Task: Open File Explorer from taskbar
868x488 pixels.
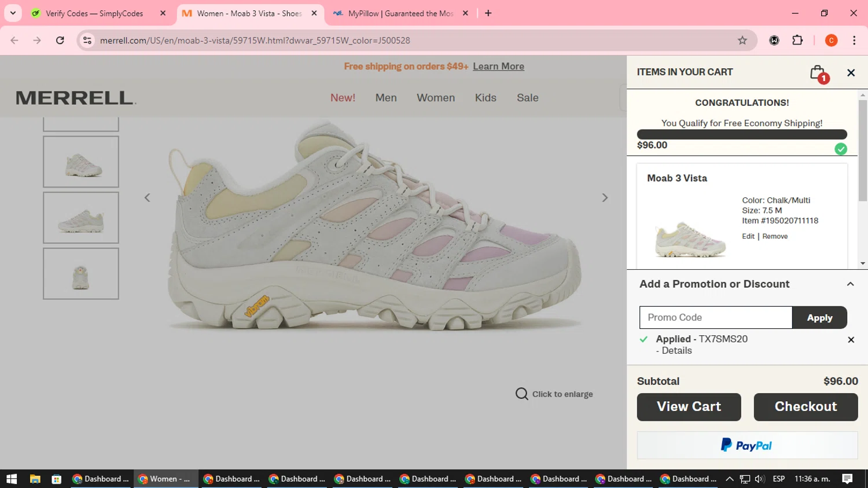Action: point(35,479)
